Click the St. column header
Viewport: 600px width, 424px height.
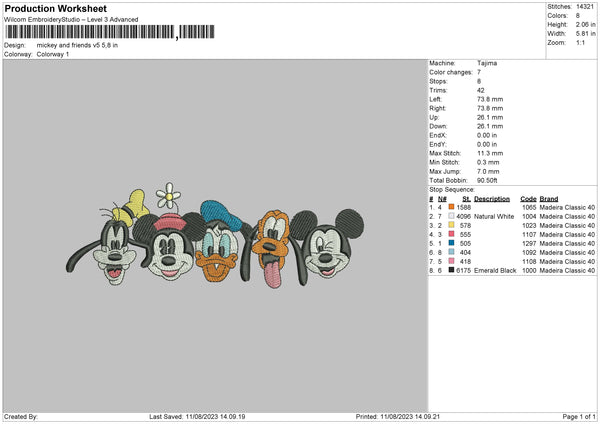coord(465,198)
